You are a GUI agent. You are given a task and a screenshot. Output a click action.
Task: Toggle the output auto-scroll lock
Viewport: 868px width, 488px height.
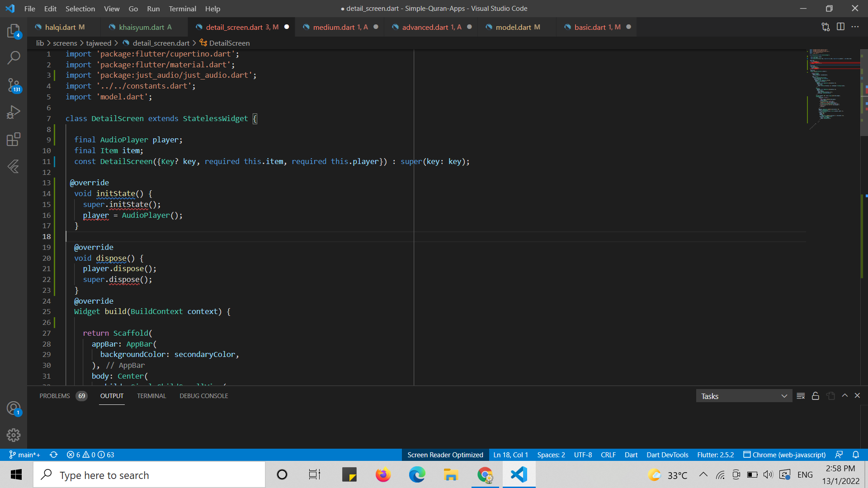(x=816, y=396)
